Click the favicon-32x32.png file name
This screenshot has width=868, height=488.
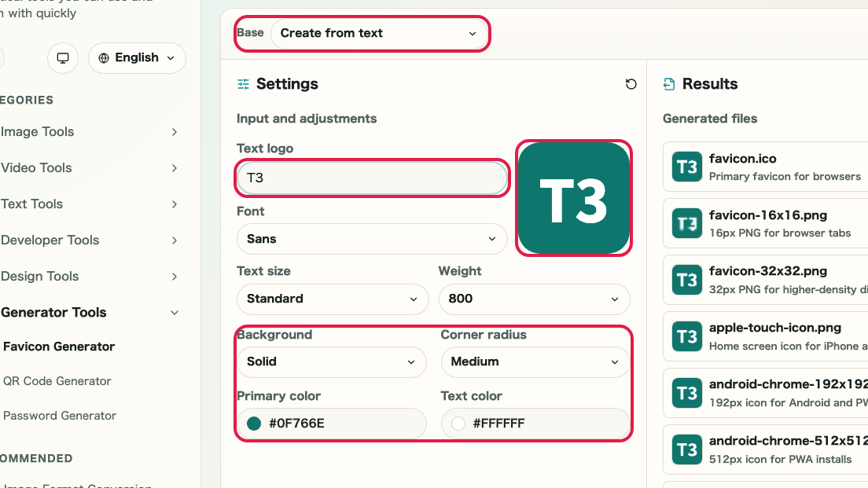pyautogui.click(x=768, y=272)
